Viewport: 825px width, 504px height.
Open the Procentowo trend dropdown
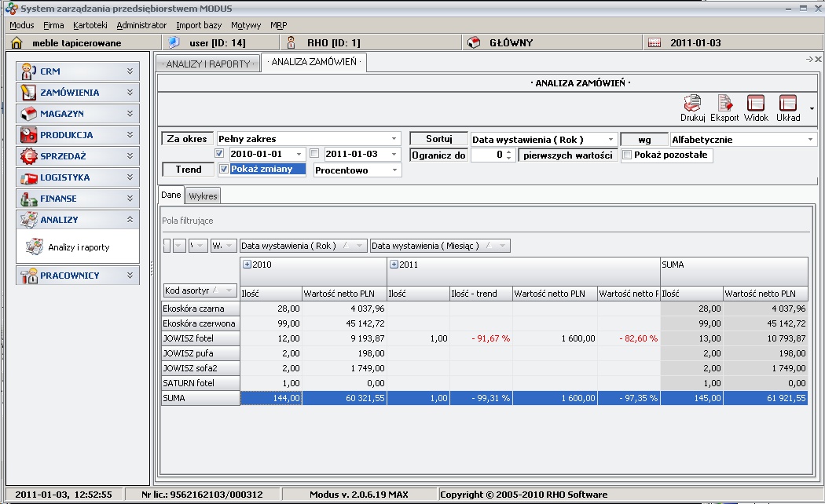(357, 170)
